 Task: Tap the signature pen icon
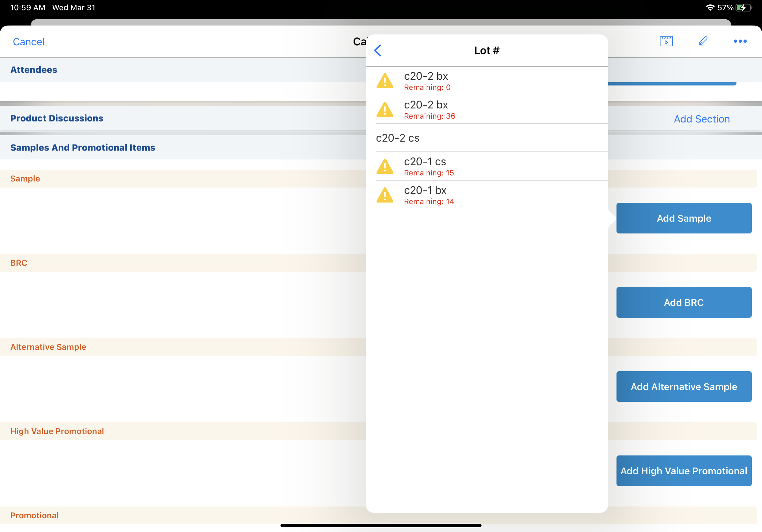(x=703, y=41)
